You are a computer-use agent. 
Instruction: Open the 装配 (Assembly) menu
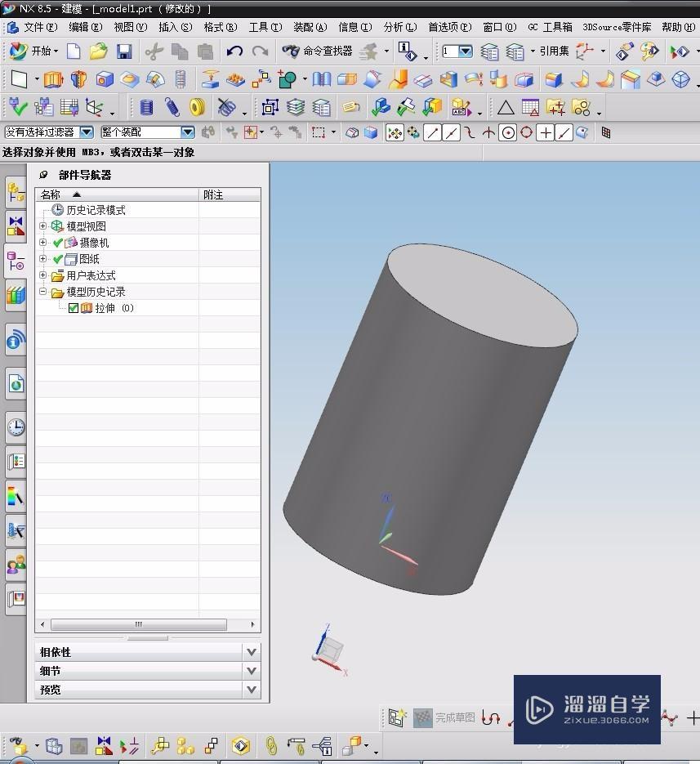(310, 27)
